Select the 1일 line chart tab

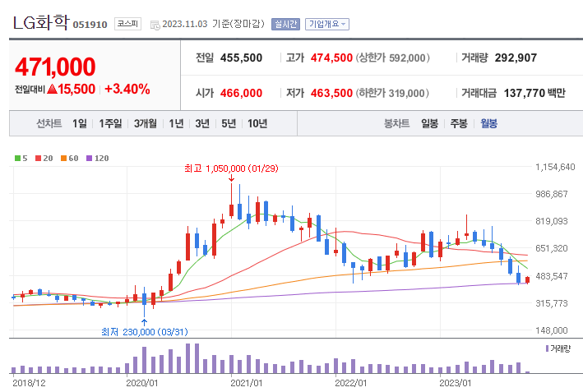(79, 123)
